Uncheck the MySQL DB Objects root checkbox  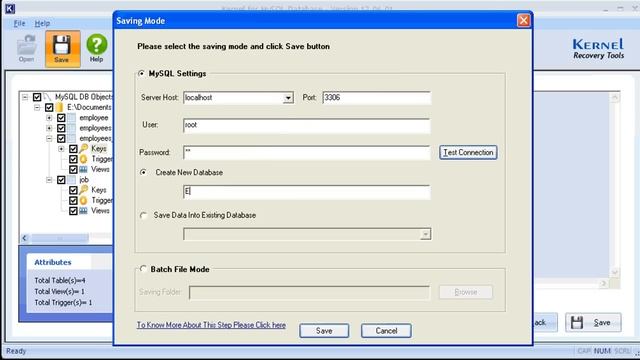tap(37, 97)
